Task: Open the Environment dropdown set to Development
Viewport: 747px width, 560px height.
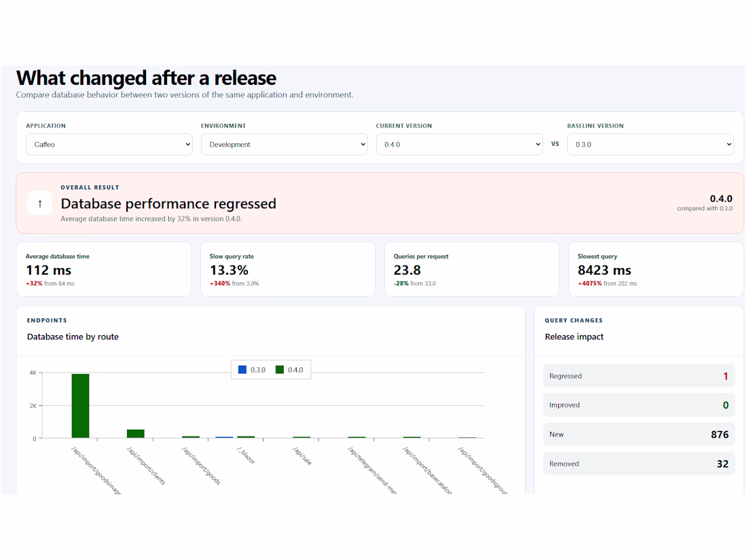Action: click(x=285, y=145)
